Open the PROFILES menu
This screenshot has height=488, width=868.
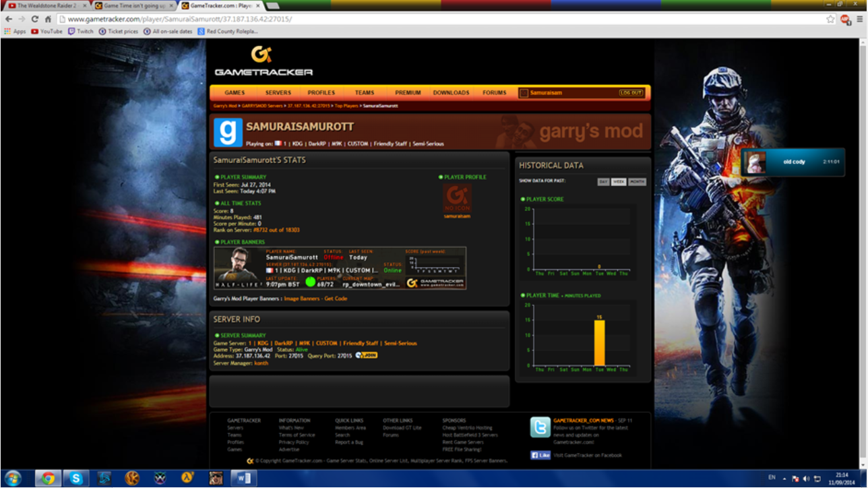tap(321, 93)
